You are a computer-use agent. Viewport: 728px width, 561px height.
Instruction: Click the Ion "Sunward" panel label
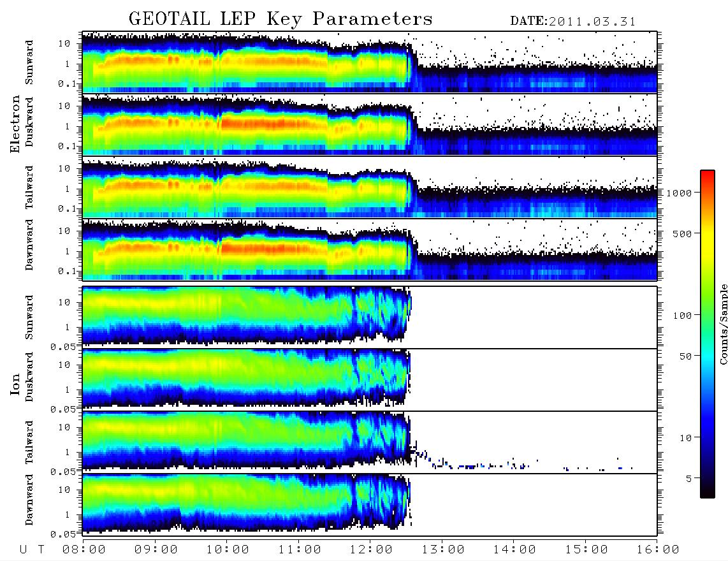(x=29, y=317)
